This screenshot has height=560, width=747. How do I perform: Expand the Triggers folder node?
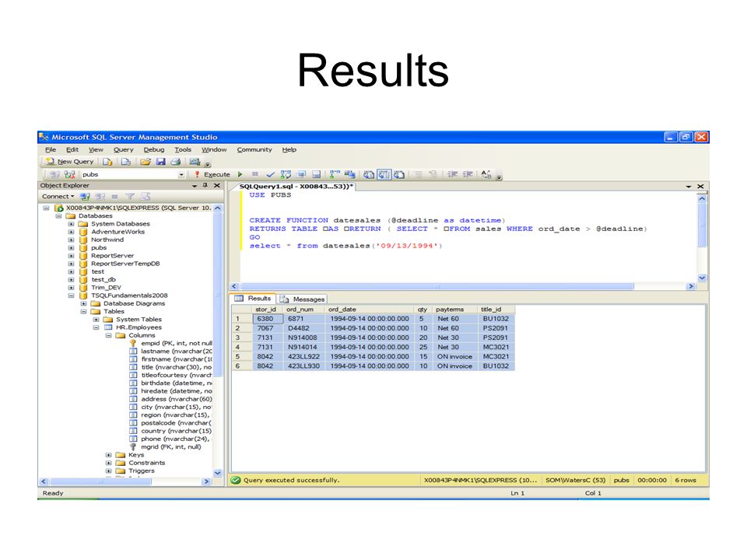pyautogui.click(x=108, y=471)
